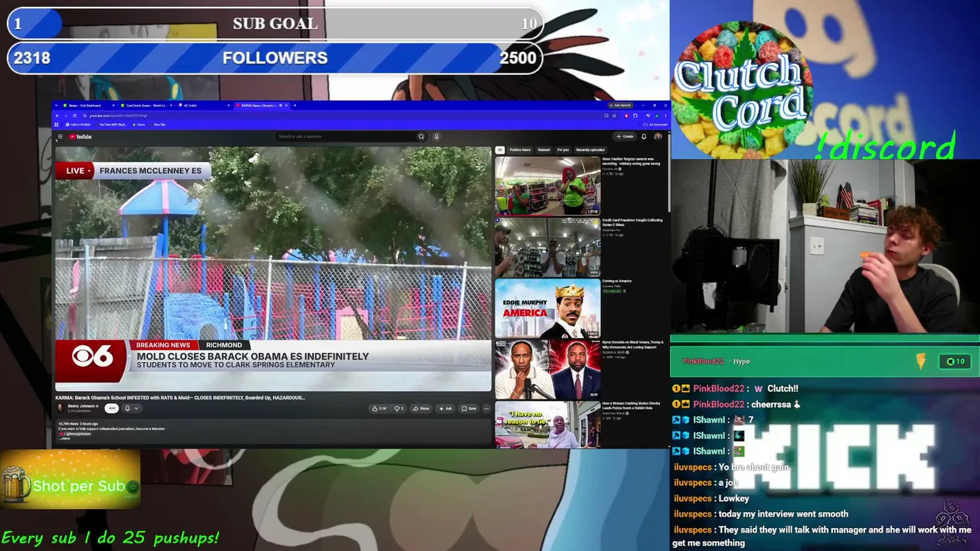Select the Recently uploaded filter chip
980x551 pixels.
[x=590, y=150]
